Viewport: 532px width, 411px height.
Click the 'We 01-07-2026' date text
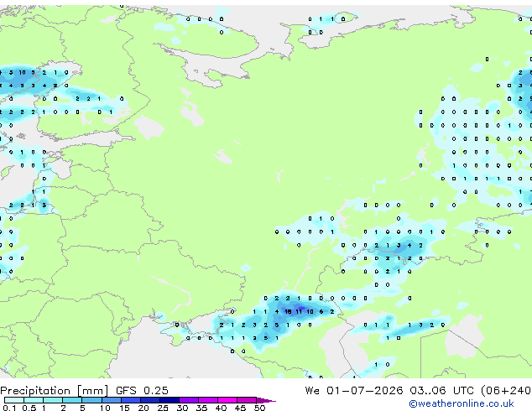point(354,391)
